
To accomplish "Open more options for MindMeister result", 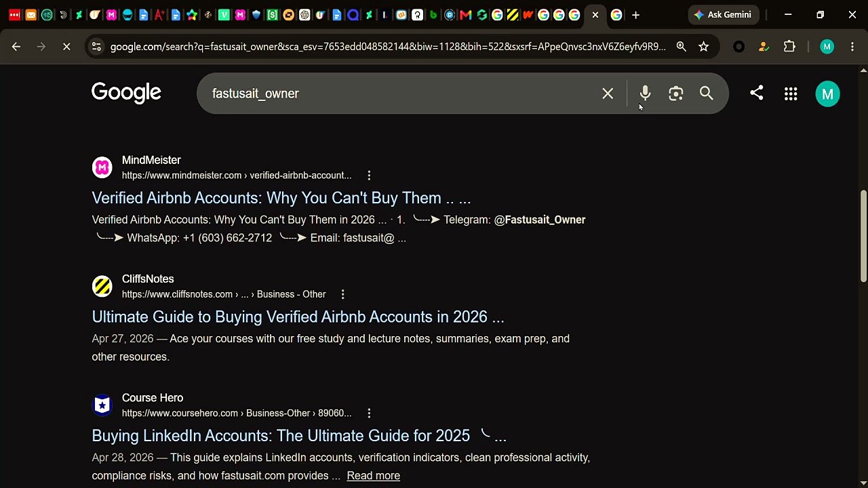I will pyautogui.click(x=369, y=176).
